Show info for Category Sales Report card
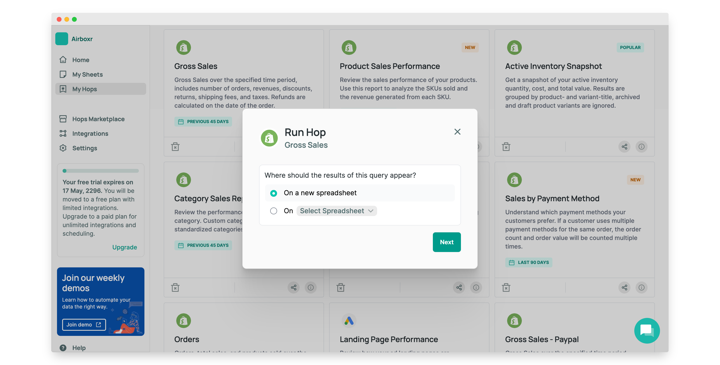Image resolution: width=720 pixels, height=365 pixels. [311, 288]
